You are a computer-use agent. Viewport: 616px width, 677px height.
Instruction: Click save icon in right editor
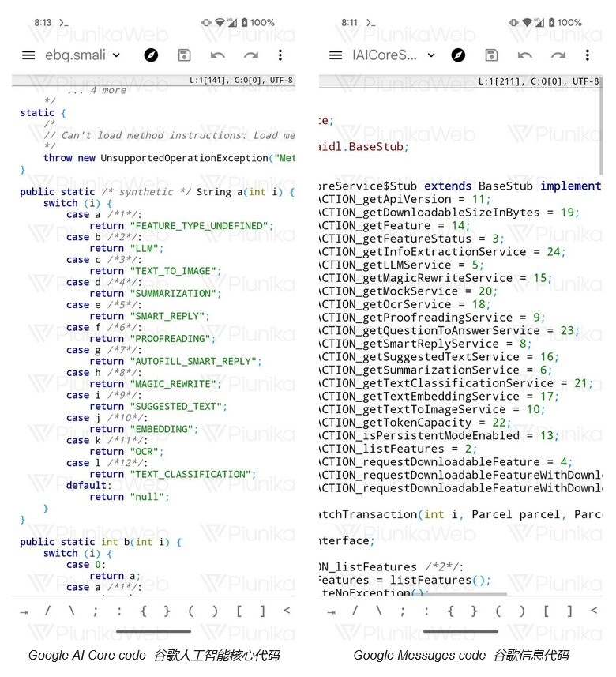491,55
